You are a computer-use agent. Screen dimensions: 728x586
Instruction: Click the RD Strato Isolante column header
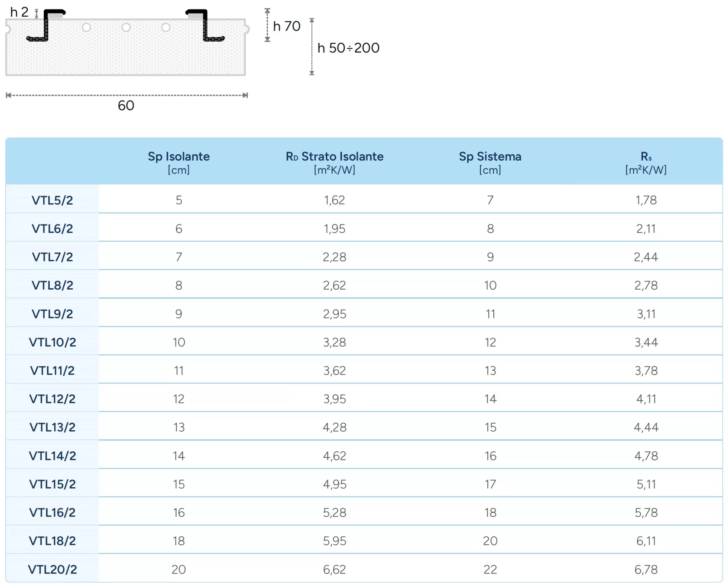[x=334, y=162]
